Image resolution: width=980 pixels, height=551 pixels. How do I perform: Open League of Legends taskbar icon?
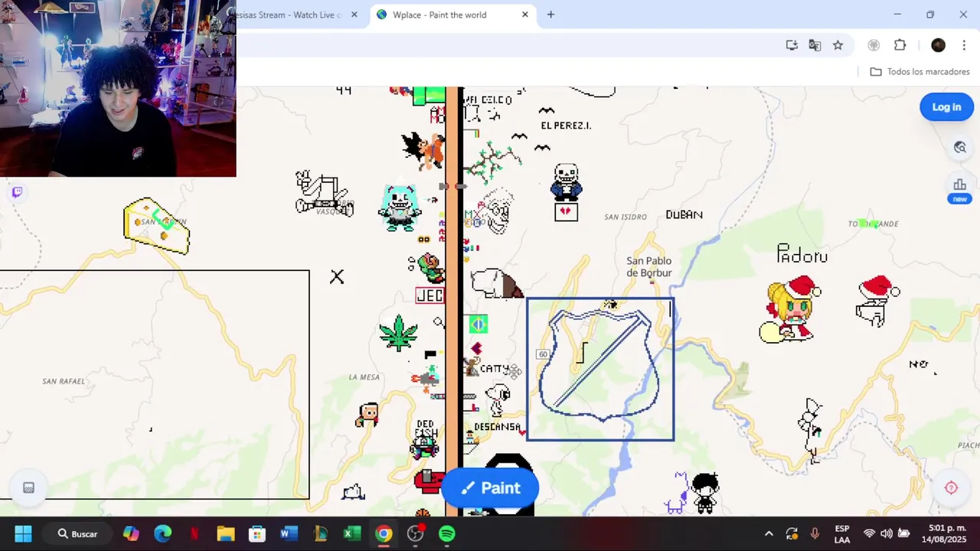[x=320, y=533]
